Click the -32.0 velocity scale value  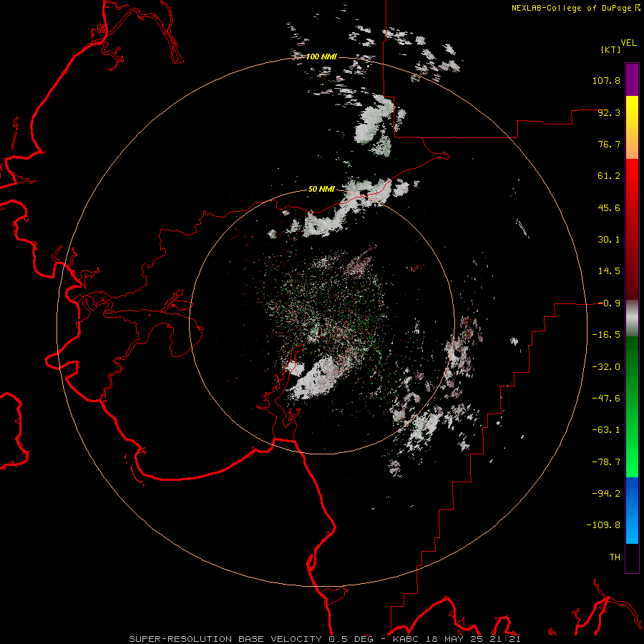point(606,367)
